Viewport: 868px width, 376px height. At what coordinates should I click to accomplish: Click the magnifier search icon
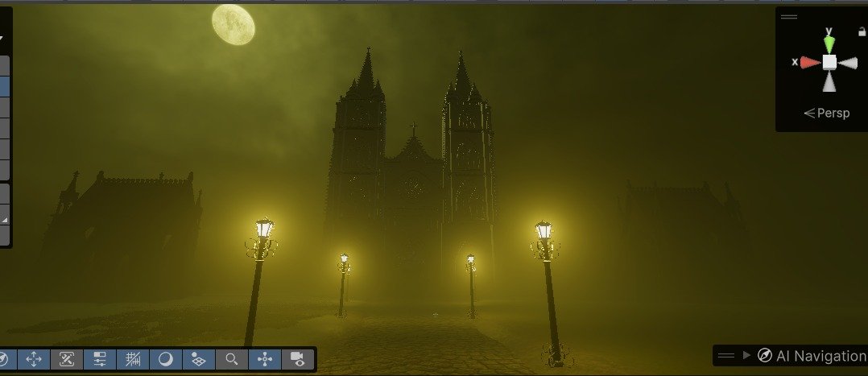(x=232, y=359)
